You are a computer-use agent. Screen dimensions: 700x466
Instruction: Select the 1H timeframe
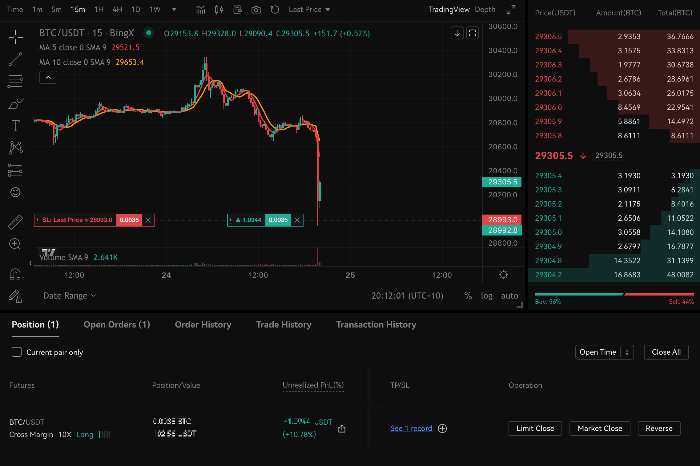coord(99,9)
